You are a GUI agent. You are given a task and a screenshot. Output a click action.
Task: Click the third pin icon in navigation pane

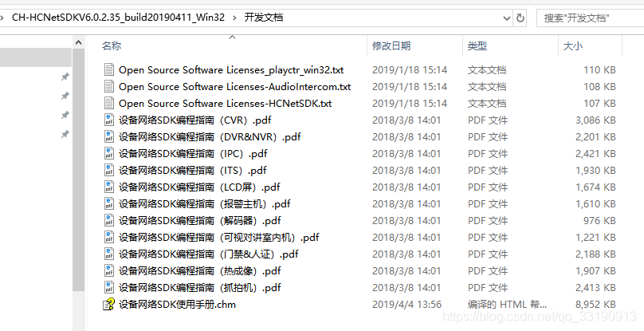pyautogui.click(x=65, y=115)
